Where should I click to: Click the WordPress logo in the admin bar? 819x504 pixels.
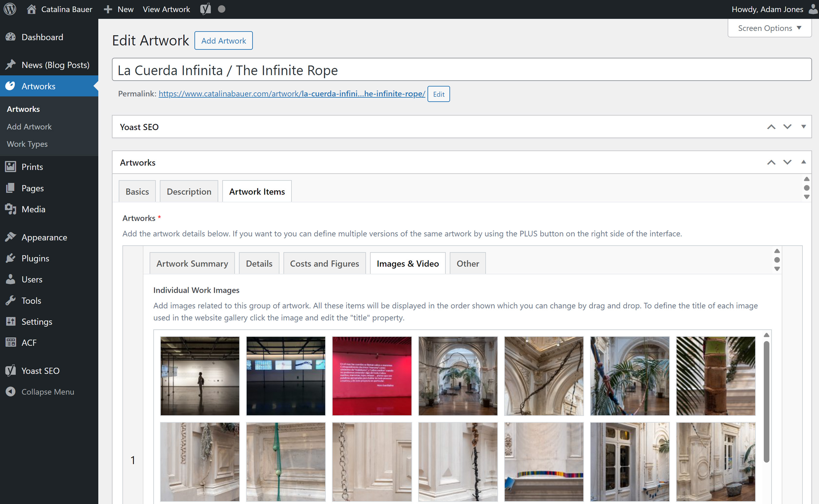click(x=10, y=9)
